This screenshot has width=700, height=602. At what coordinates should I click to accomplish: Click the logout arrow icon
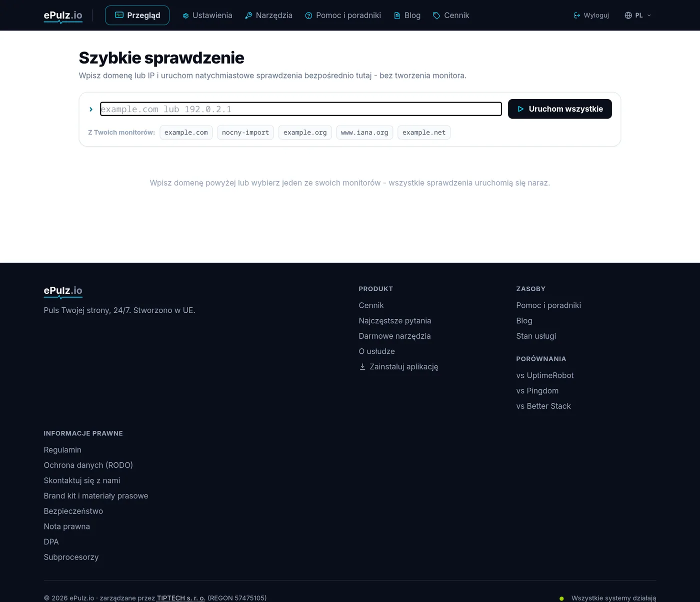[x=577, y=16]
